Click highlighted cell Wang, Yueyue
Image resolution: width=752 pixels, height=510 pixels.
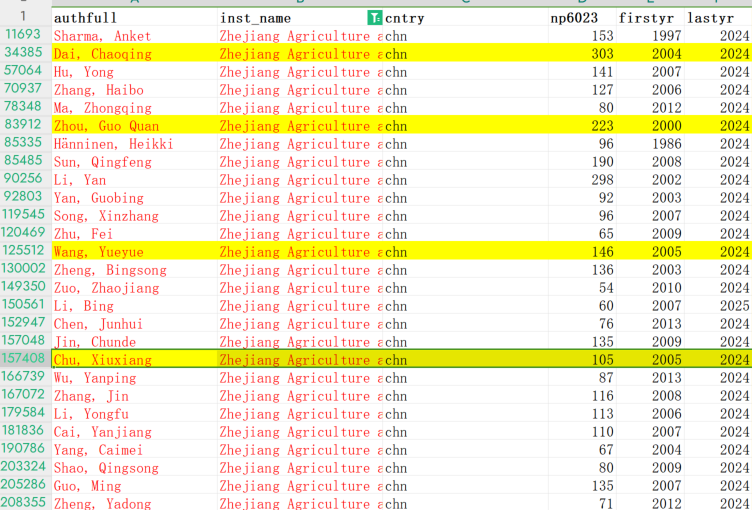(x=98, y=252)
